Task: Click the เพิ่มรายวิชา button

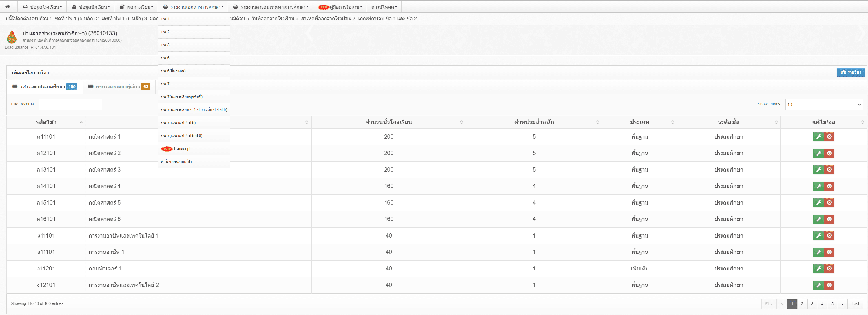Action: pyautogui.click(x=851, y=72)
